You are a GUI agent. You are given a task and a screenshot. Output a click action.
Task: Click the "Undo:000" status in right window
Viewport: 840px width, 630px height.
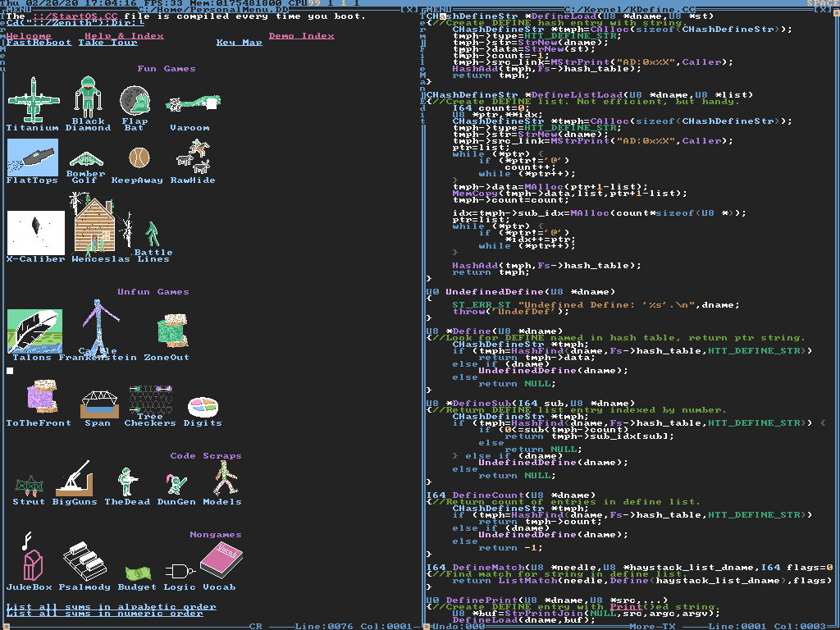point(458,626)
